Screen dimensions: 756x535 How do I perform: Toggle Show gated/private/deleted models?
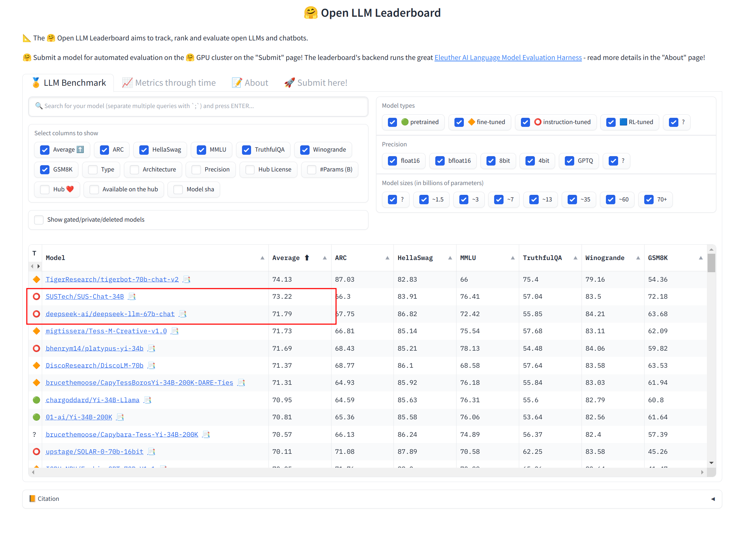pos(39,220)
